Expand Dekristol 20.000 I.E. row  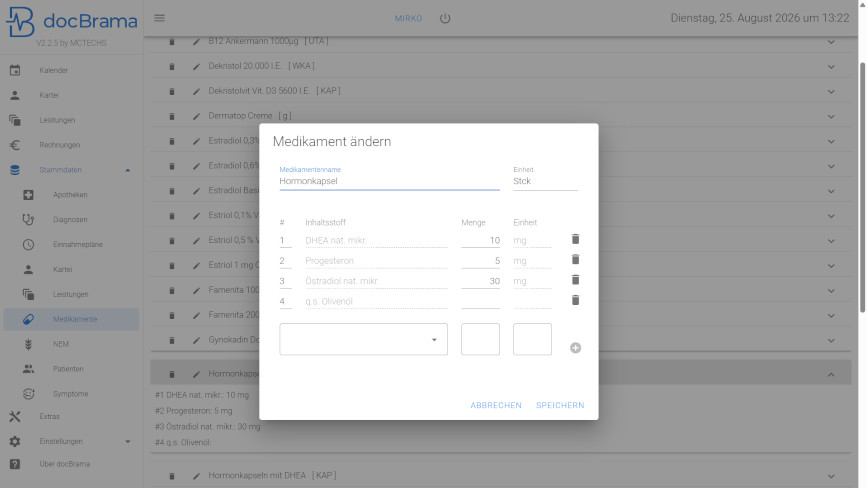click(831, 67)
